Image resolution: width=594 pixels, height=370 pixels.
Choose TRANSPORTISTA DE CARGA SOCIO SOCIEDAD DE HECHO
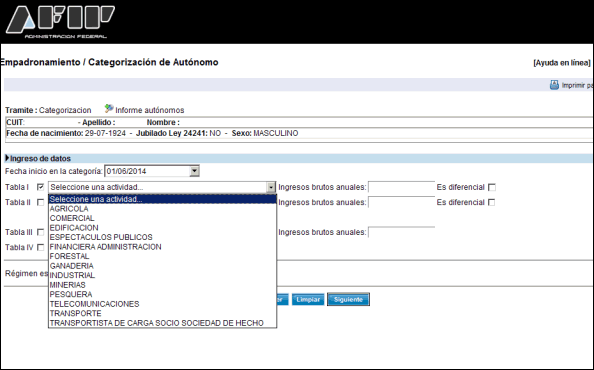coord(163,323)
